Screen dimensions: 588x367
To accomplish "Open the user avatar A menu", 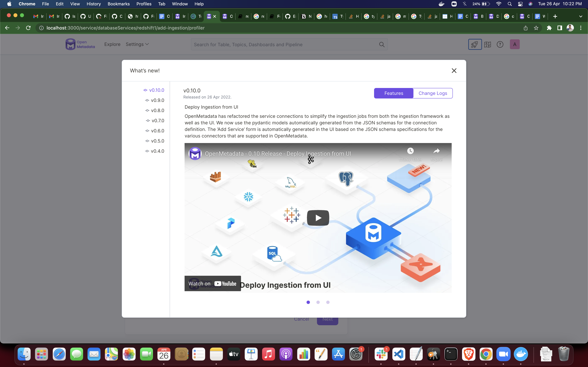I will click(x=514, y=44).
